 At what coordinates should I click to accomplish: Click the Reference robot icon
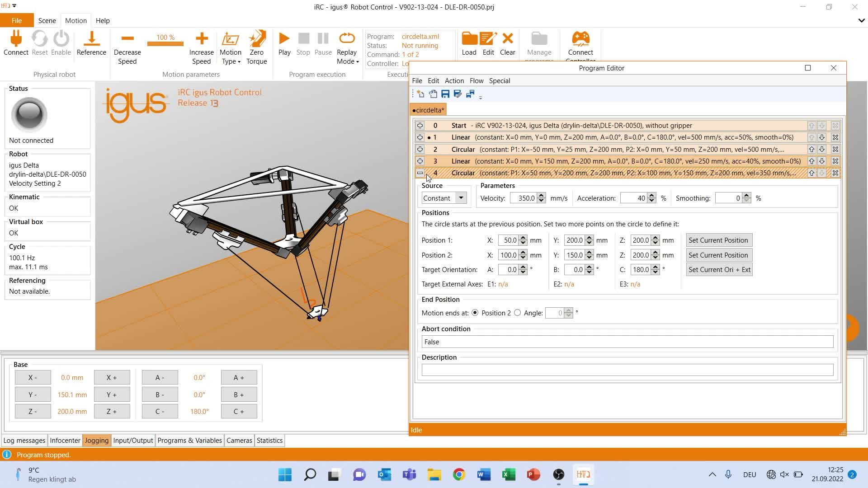coord(91,43)
